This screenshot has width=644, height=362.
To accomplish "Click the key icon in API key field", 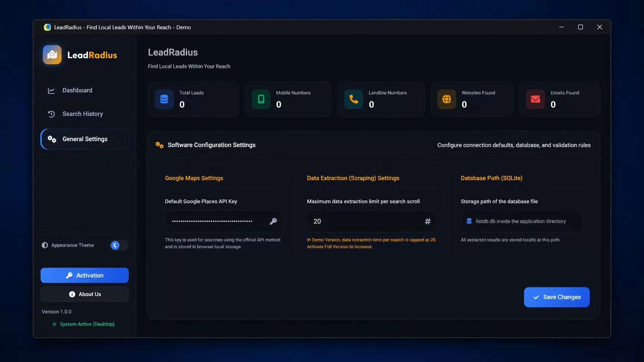I will click(x=273, y=221).
